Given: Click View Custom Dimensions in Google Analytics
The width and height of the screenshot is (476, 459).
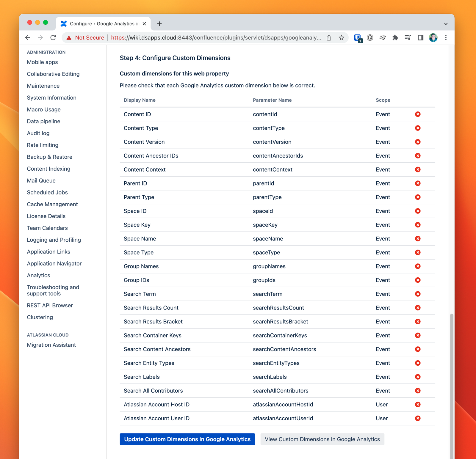Looking at the screenshot, I should pos(322,439).
